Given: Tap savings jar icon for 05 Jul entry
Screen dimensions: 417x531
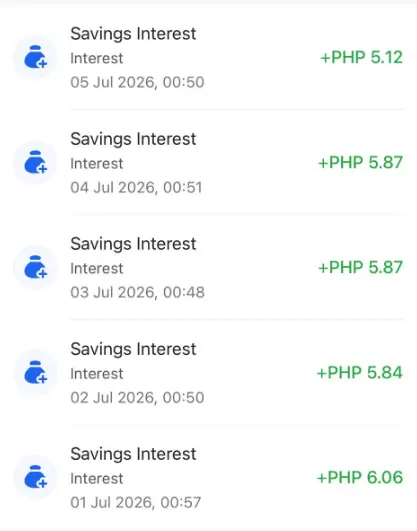Looking at the screenshot, I should (x=35, y=57).
